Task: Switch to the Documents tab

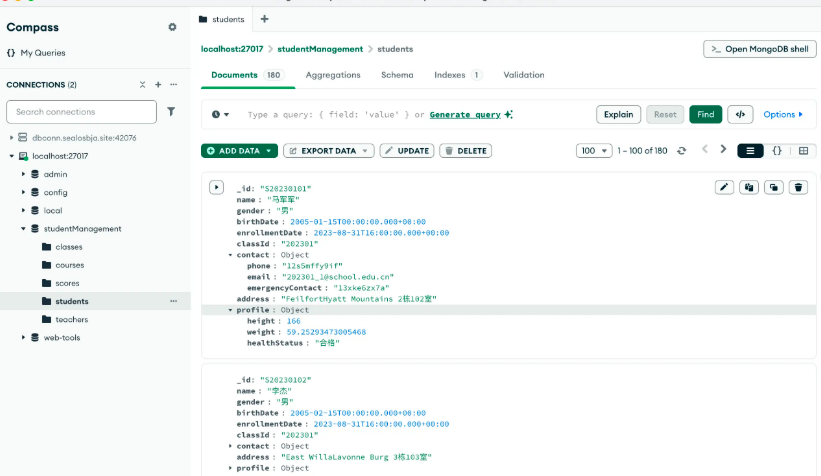Action: [247, 75]
